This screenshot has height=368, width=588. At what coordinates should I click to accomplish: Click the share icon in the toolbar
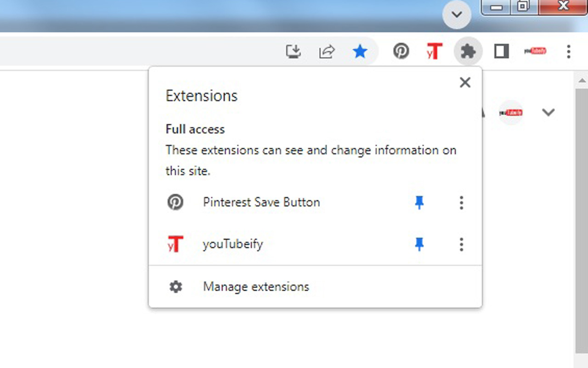pyautogui.click(x=327, y=51)
